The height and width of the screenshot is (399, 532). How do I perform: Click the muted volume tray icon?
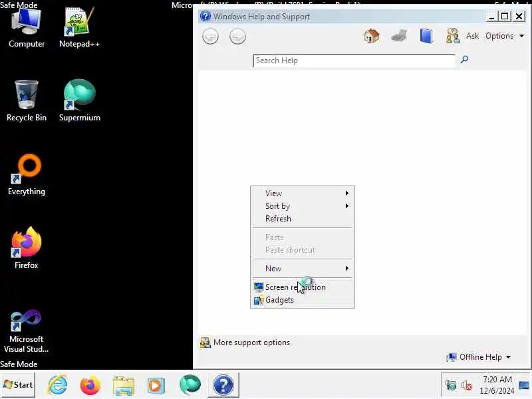(x=467, y=385)
